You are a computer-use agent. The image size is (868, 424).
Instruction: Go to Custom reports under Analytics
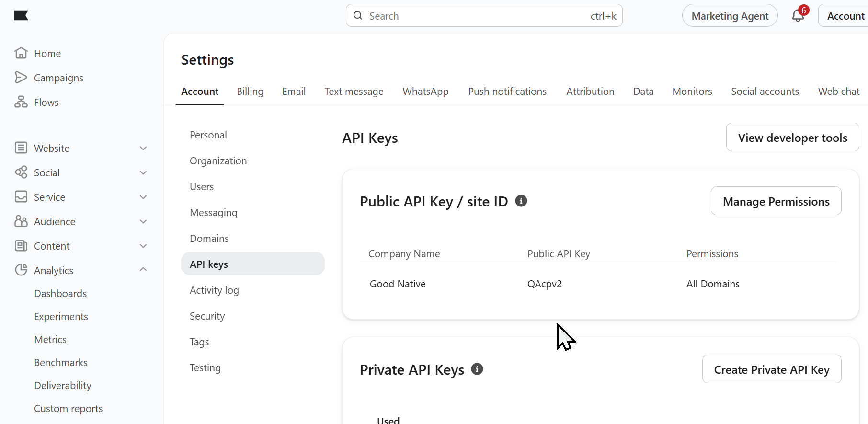pyautogui.click(x=69, y=409)
